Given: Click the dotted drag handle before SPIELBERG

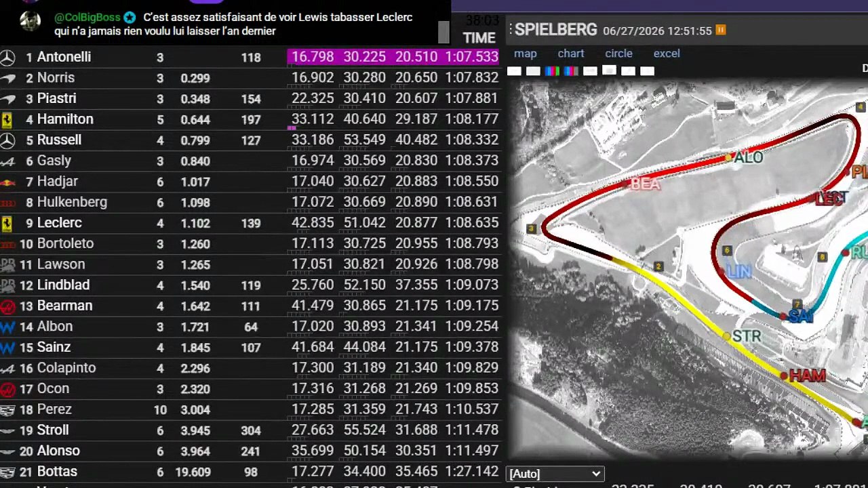Looking at the screenshot, I should (x=511, y=30).
